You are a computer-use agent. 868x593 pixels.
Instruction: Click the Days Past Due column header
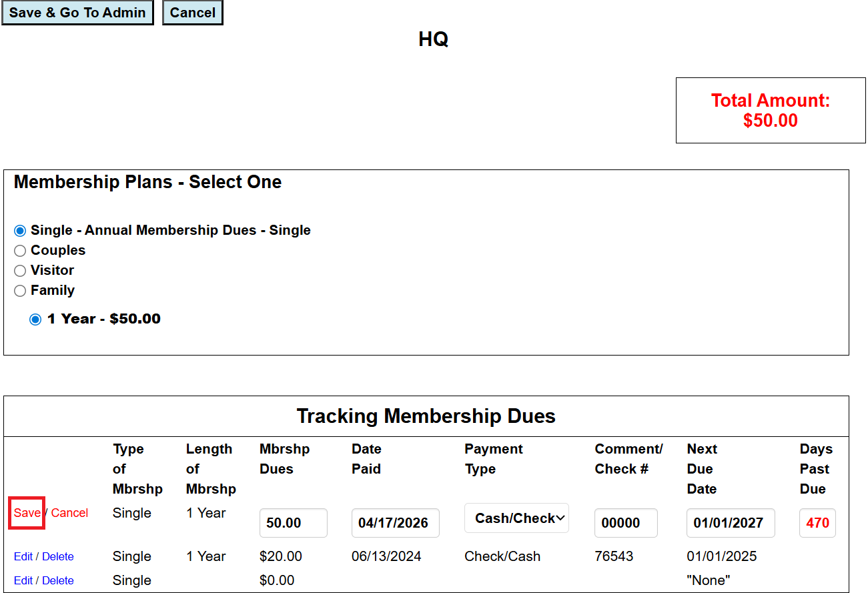tap(816, 469)
